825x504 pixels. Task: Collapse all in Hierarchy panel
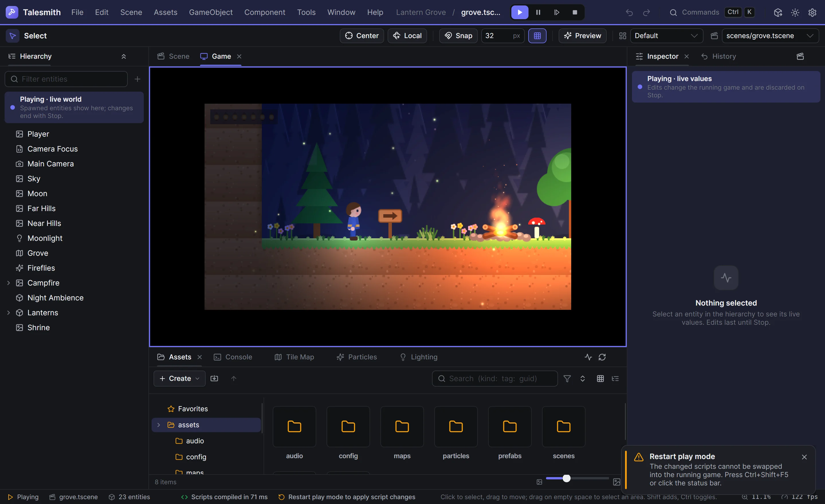[123, 56]
